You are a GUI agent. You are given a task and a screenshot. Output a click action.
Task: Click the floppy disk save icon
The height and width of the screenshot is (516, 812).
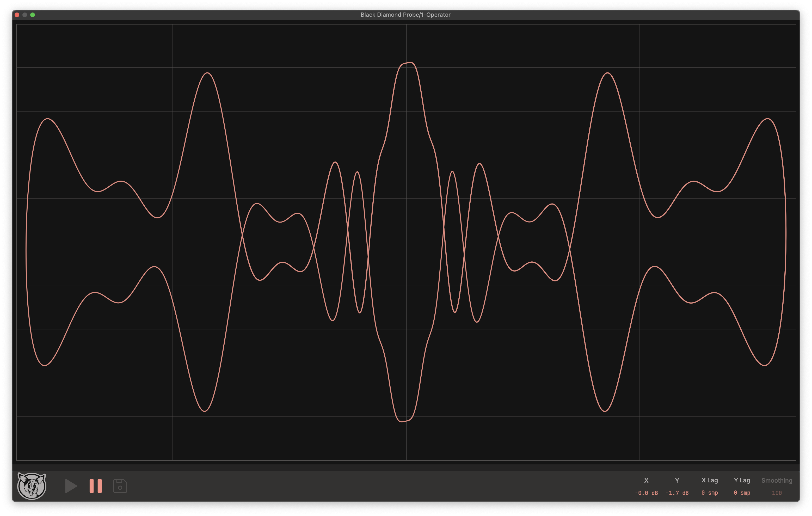point(120,486)
